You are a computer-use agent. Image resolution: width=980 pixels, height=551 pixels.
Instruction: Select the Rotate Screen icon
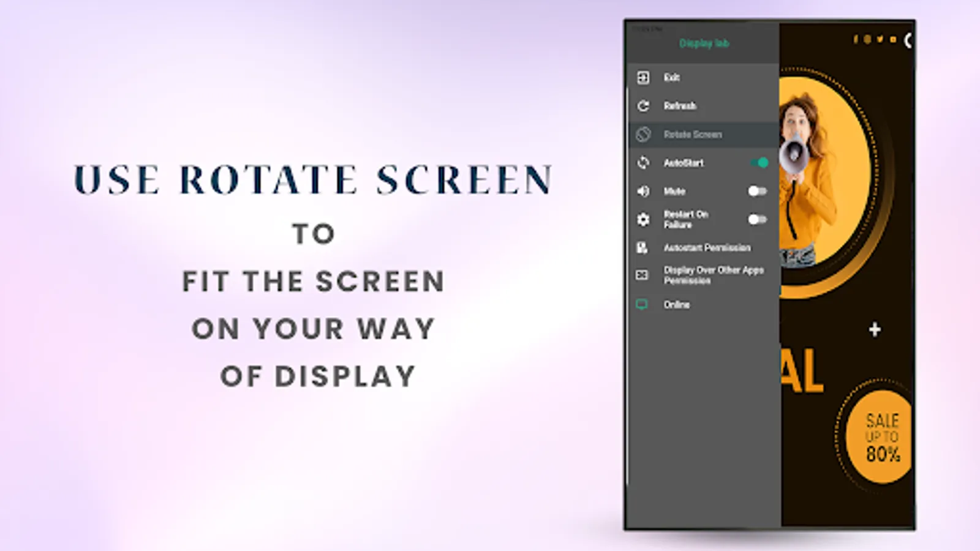[643, 134]
